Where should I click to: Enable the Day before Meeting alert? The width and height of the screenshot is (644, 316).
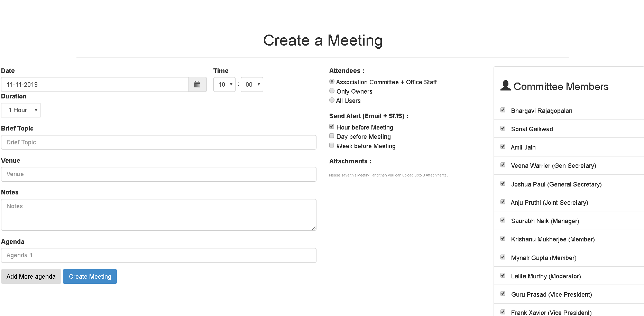[331, 136]
